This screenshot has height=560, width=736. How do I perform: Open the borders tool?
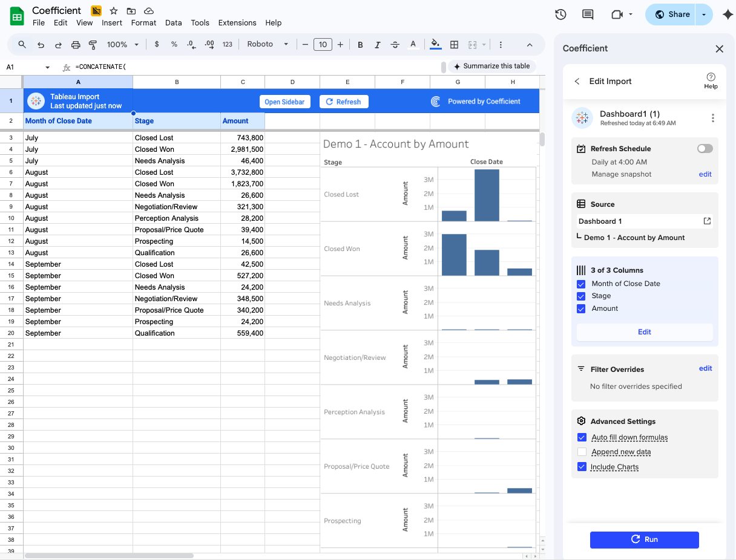pyautogui.click(x=454, y=45)
